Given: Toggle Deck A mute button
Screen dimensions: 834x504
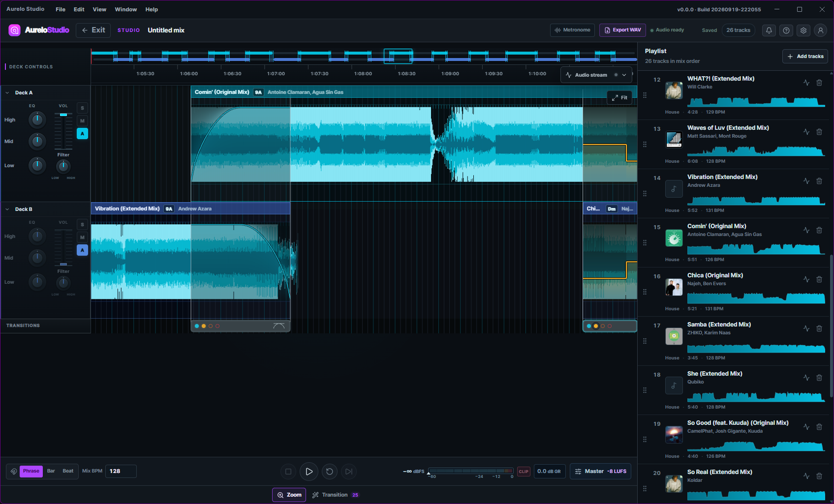Looking at the screenshot, I should (x=82, y=121).
